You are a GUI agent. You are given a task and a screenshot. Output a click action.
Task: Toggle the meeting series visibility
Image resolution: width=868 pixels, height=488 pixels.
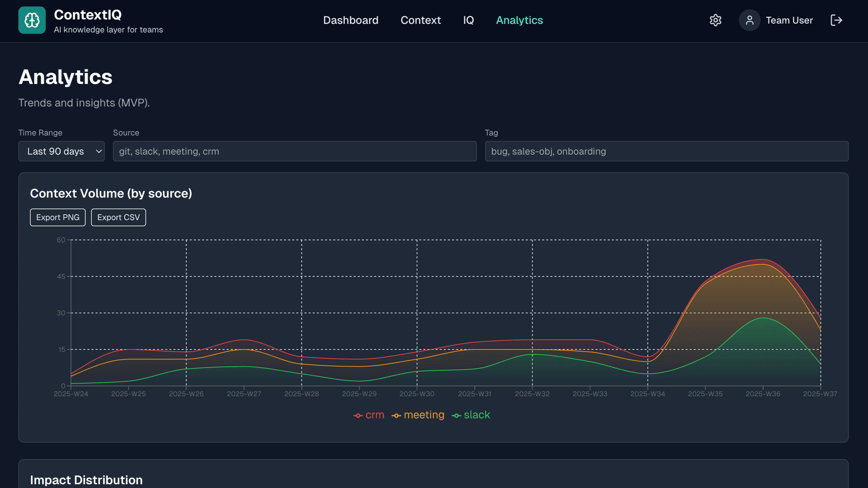pos(424,415)
